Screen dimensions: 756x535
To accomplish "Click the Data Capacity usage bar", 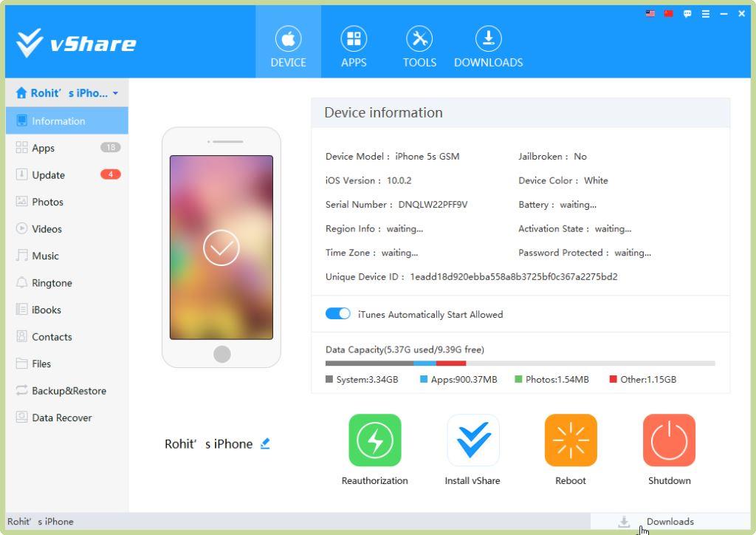I will point(520,364).
